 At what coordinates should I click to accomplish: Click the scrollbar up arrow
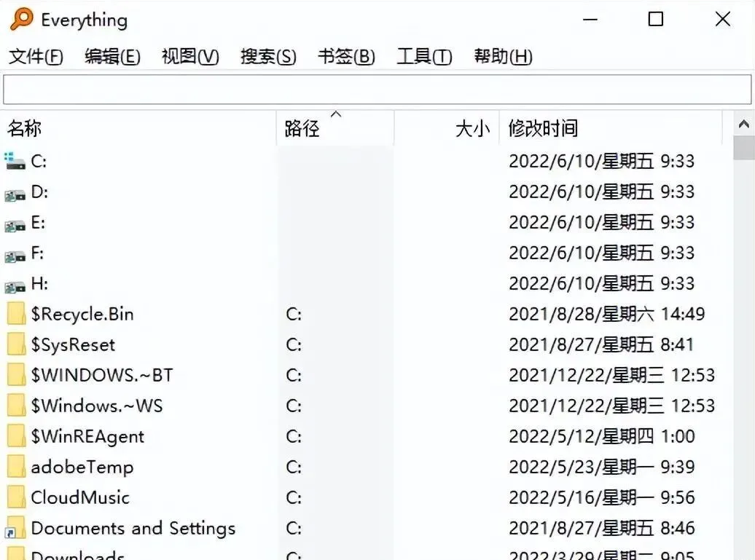[x=744, y=124]
